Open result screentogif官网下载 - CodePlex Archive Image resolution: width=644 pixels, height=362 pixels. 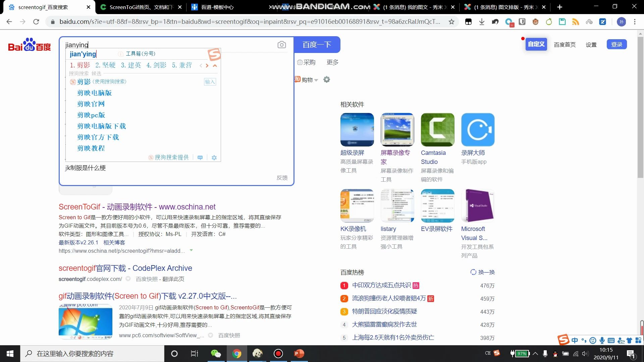pyautogui.click(x=125, y=268)
